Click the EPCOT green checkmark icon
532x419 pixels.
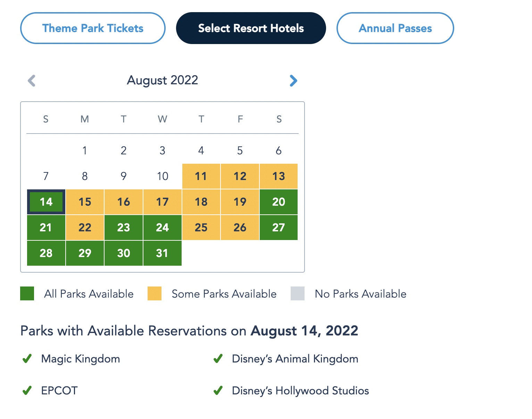[27, 391]
